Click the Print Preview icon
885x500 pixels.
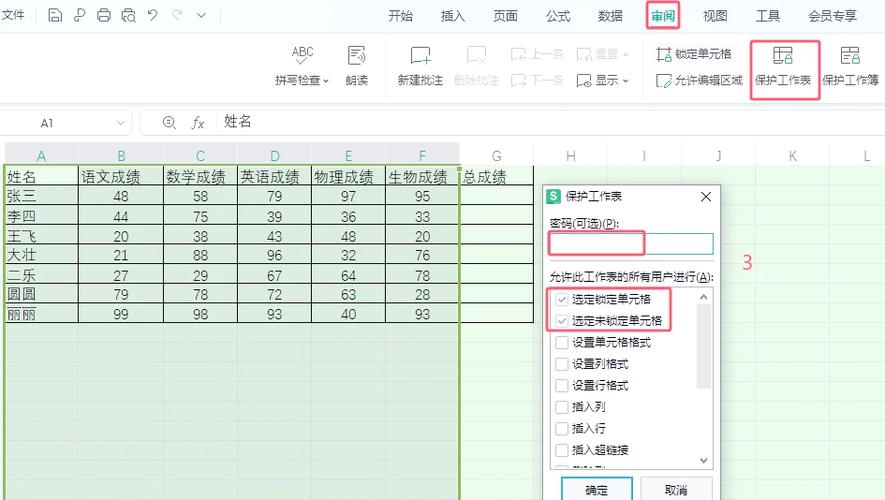click(x=129, y=15)
